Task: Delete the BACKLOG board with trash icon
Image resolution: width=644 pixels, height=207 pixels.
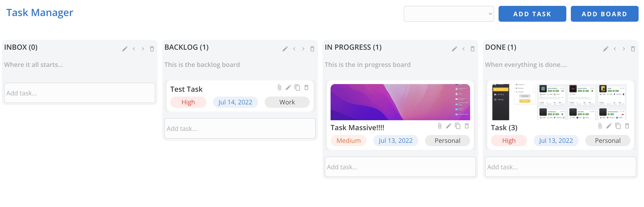Action: click(x=312, y=49)
